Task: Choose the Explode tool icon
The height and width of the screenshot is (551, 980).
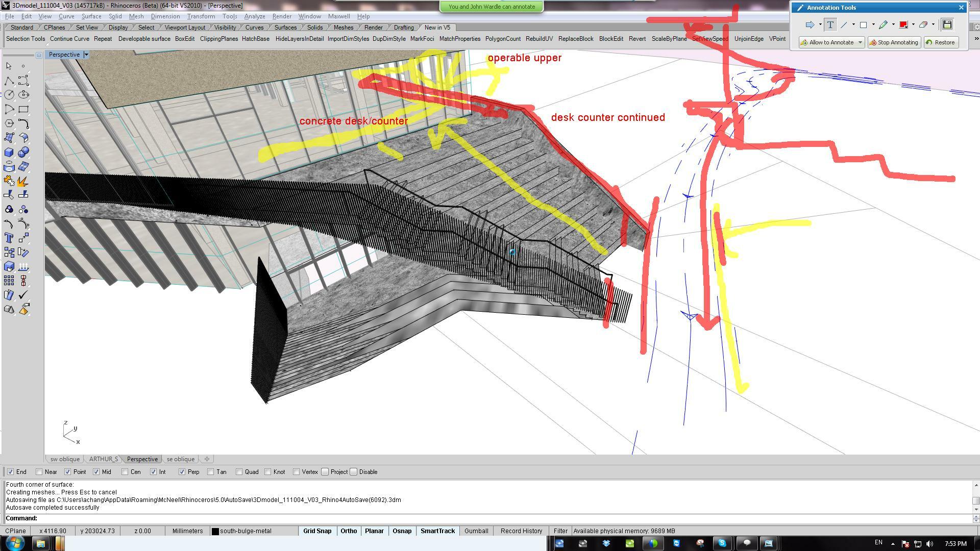Action: tap(23, 181)
